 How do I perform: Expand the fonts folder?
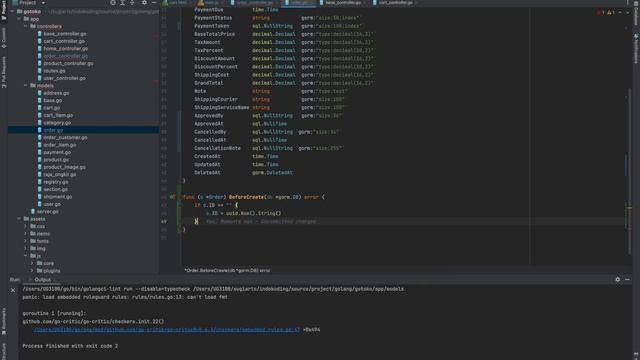(x=25, y=241)
